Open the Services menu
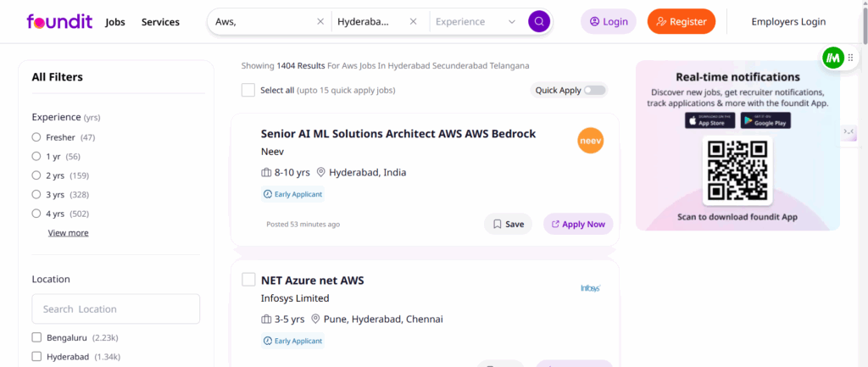The width and height of the screenshot is (868, 367). [160, 22]
